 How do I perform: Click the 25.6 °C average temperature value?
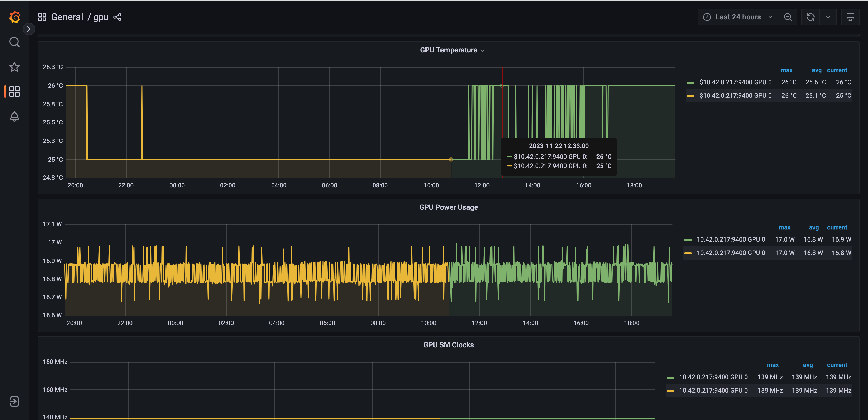(816, 82)
